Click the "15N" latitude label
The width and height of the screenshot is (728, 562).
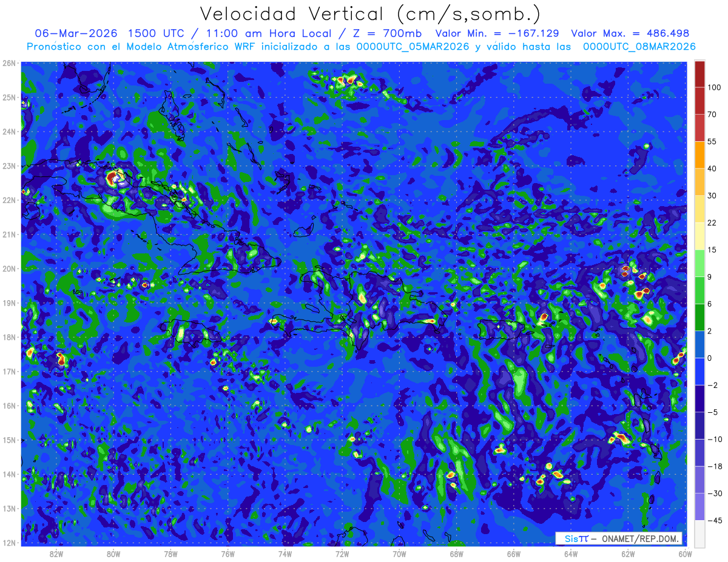coord(8,440)
